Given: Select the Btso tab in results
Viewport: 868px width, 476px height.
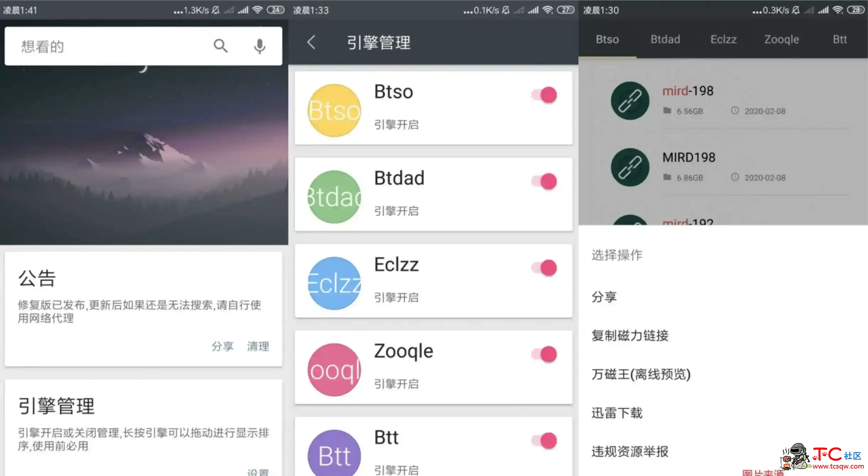Looking at the screenshot, I should point(607,39).
